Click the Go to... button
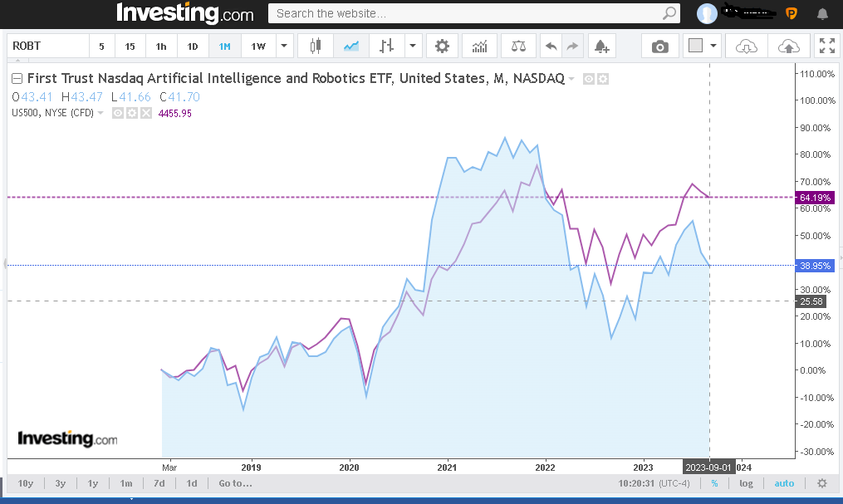 234,482
